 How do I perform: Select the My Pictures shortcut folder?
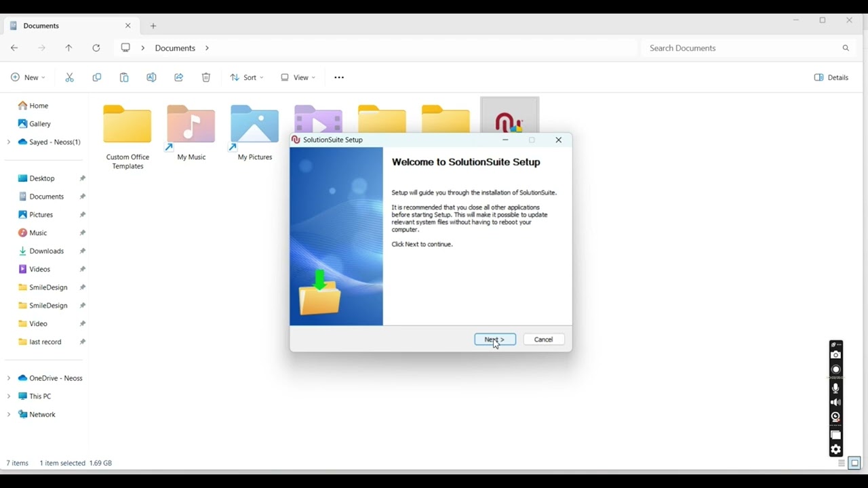pyautogui.click(x=255, y=134)
